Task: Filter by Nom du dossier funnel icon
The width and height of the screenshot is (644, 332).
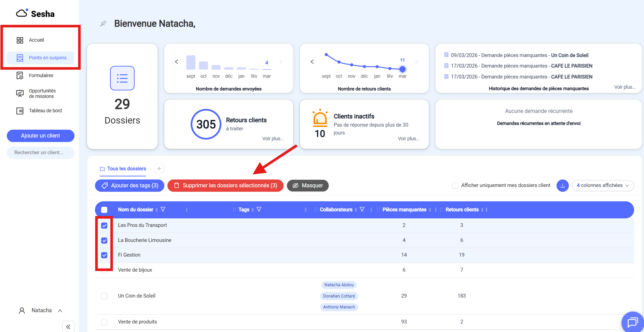Action: click(163, 210)
